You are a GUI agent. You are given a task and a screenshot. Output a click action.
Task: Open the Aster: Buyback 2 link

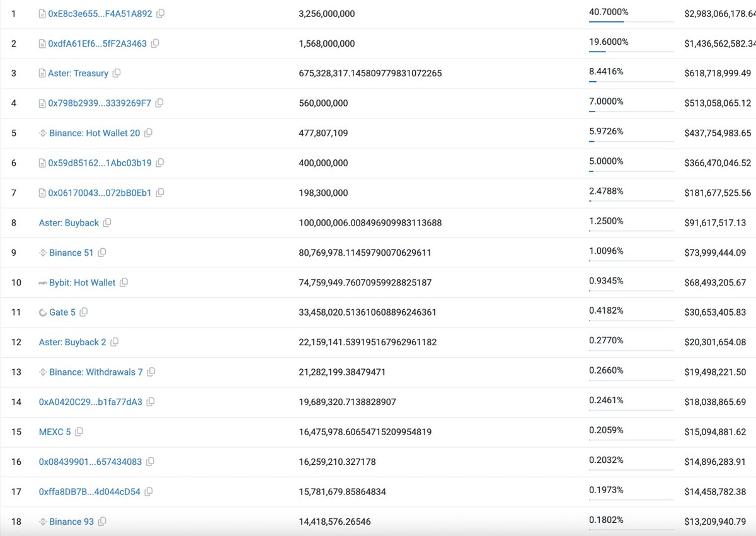72,342
